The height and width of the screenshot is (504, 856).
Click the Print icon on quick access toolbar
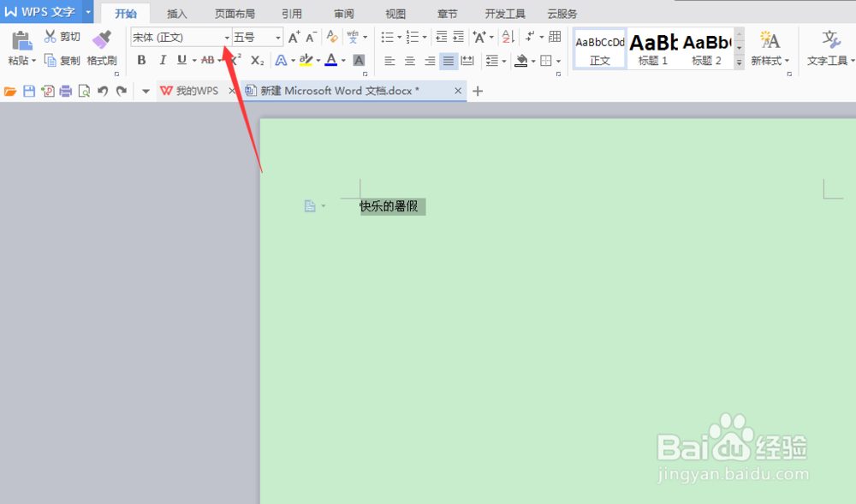point(65,90)
